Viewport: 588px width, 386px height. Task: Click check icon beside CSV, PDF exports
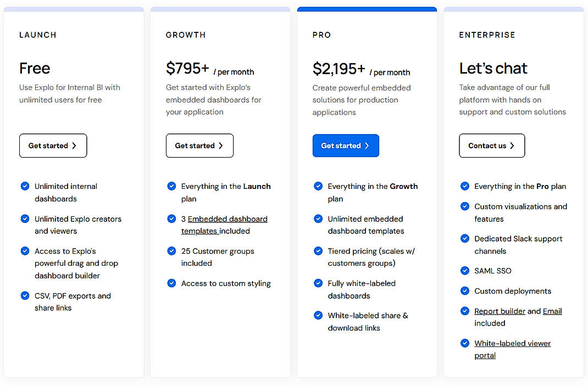25,296
